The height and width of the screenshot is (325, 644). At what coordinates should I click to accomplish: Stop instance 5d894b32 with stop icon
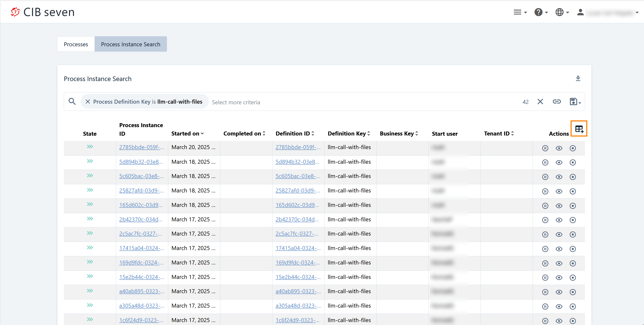point(572,162)
